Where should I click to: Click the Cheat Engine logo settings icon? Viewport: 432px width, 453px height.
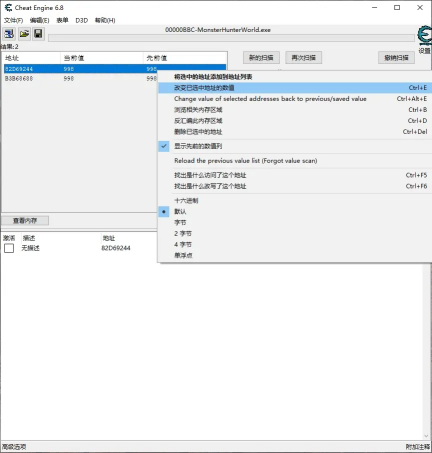click(424, 36)
